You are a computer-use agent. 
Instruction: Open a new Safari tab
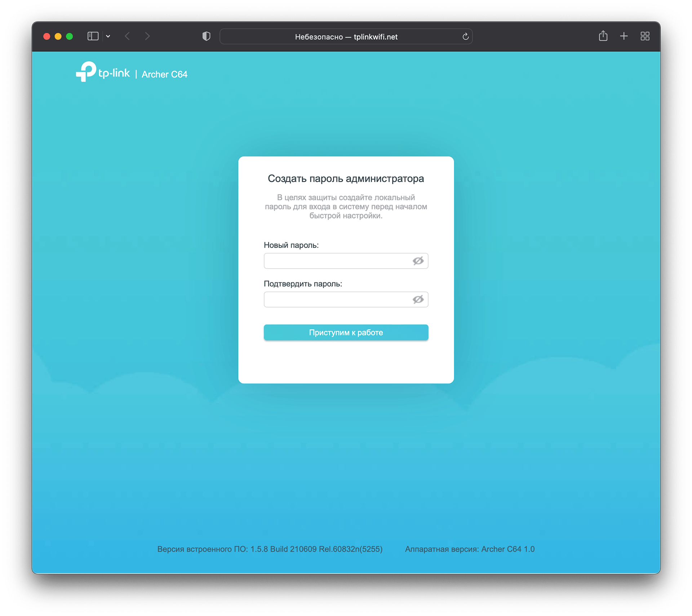624,36
